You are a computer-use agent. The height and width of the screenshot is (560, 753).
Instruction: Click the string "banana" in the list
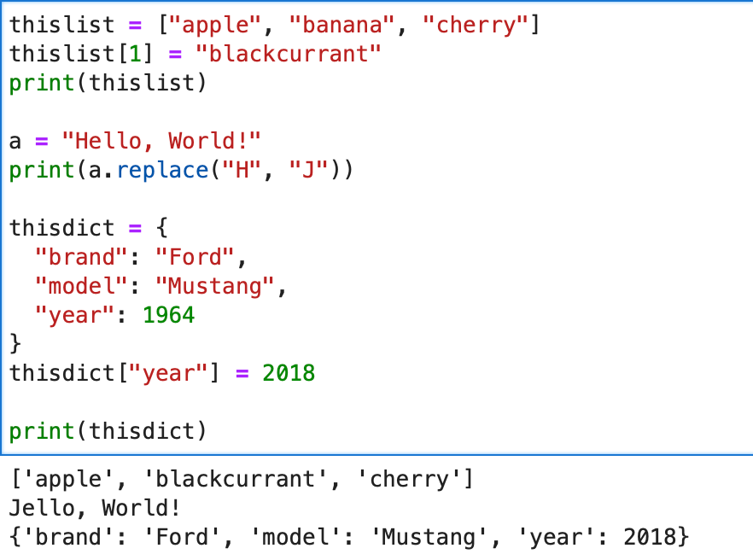pos(341,24)
